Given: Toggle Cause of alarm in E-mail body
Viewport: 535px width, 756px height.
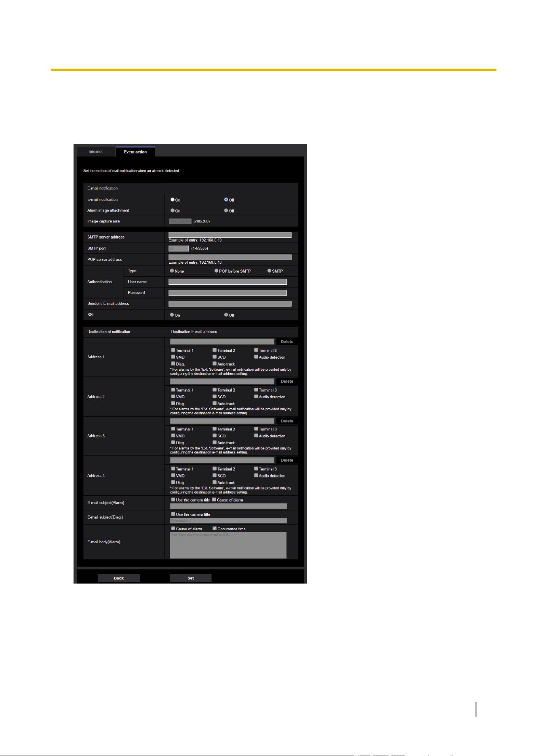Looking at the screenshot, I should (x=173, y=528).
